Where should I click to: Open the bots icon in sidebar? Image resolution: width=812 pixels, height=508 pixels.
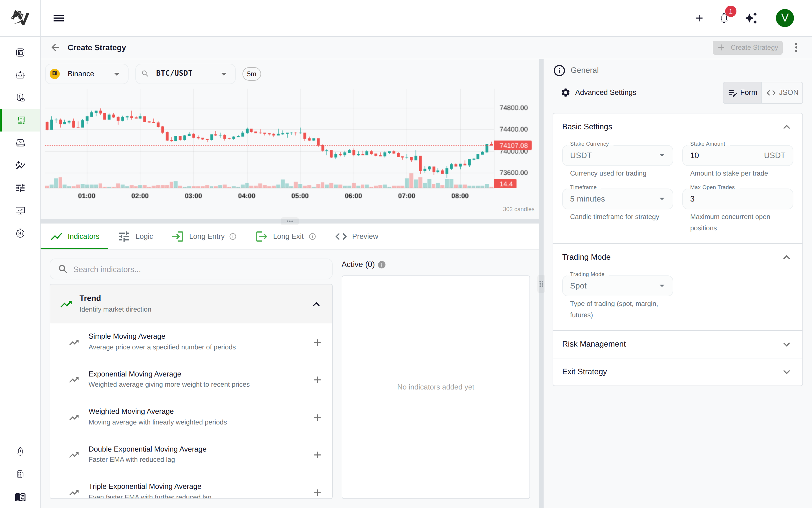[x=20, y=75]
